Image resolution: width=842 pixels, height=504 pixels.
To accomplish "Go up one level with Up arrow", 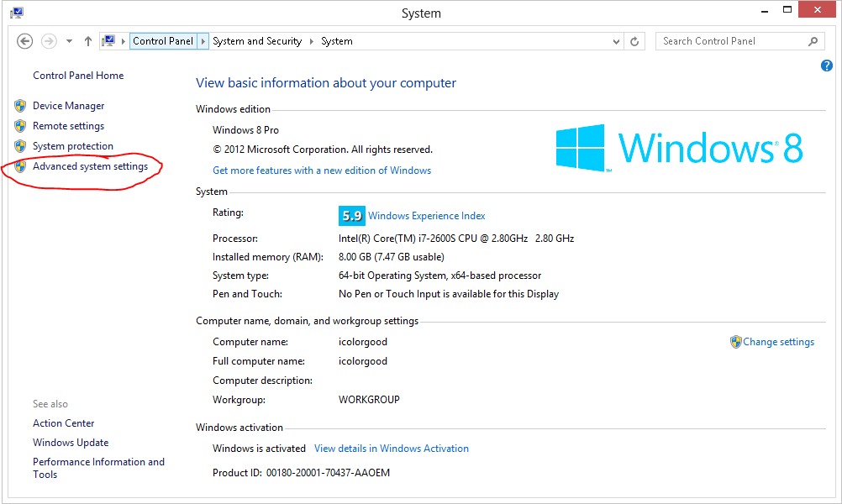I will (x=88, y=41).
